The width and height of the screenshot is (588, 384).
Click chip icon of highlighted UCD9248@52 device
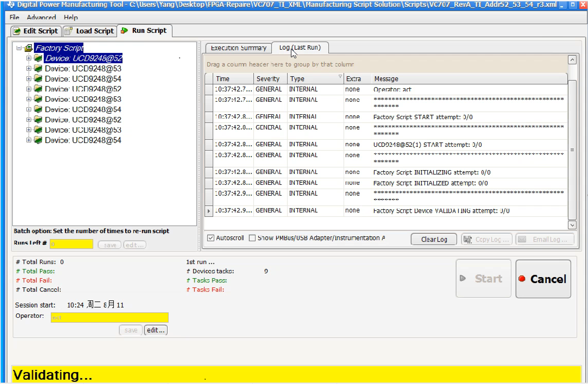pyautogui.click(x=38, y=58)
